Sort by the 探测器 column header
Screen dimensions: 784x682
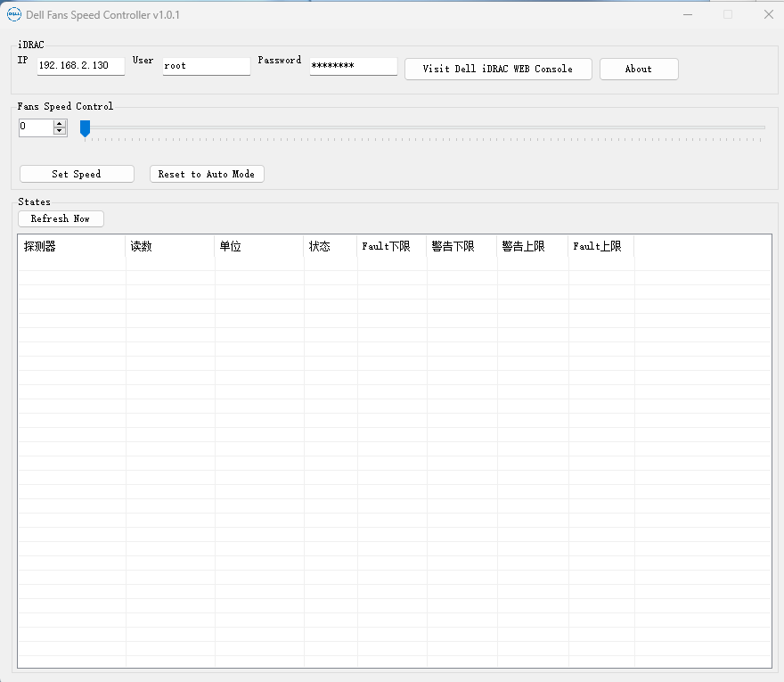point(71,246)
